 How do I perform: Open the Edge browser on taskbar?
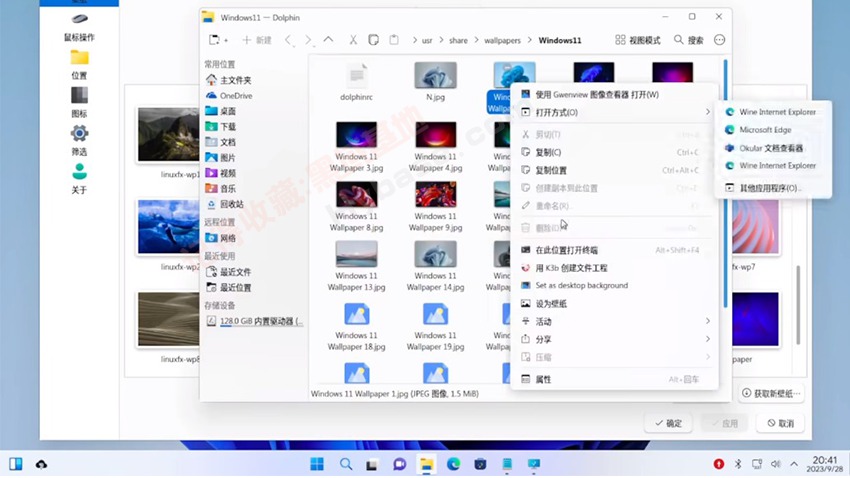(x=453, y=464)
